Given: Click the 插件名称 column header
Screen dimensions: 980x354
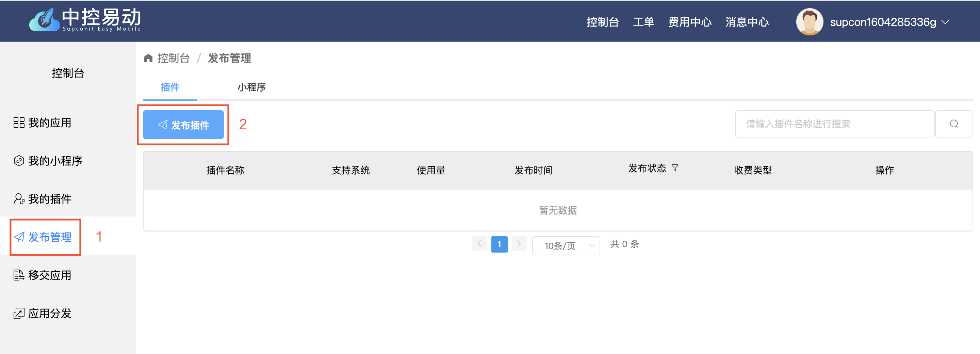Looking at the screenshot, I should point(225,170).
